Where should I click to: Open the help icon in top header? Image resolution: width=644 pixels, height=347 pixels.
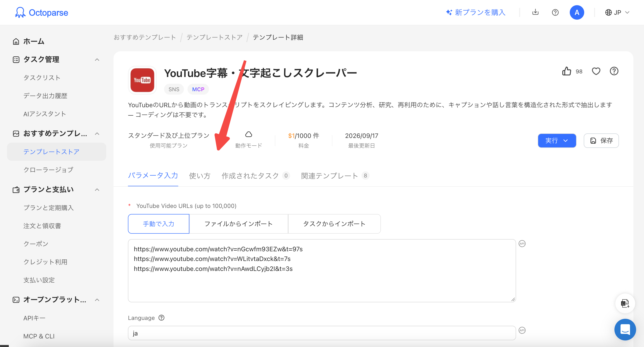(555, 12)
